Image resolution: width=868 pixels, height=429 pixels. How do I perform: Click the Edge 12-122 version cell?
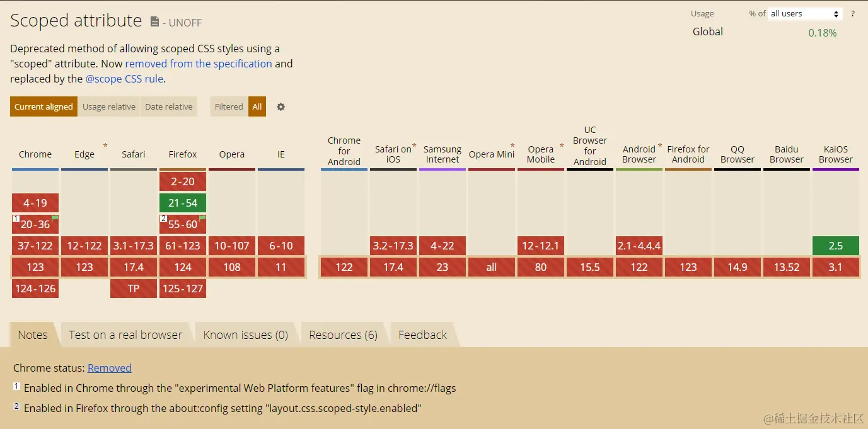pos(84,246)
